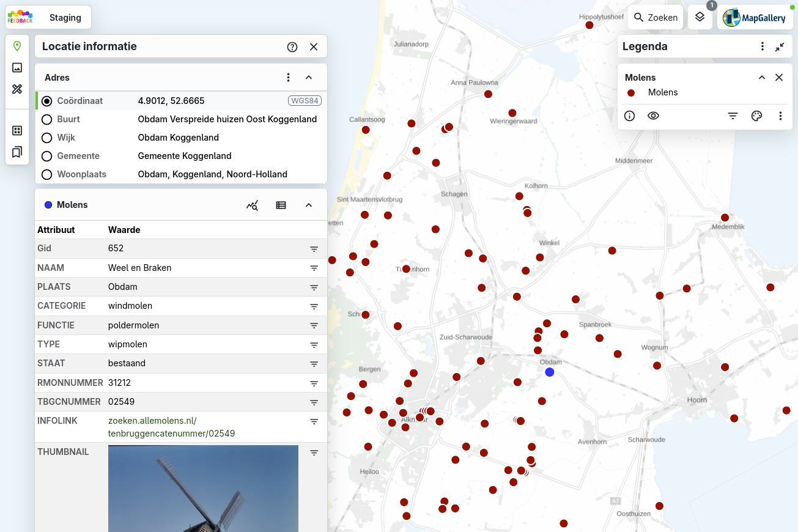The image size is (798, 532).
Task: Filter on TYPE value wipmolen
Action: point(314,345)
